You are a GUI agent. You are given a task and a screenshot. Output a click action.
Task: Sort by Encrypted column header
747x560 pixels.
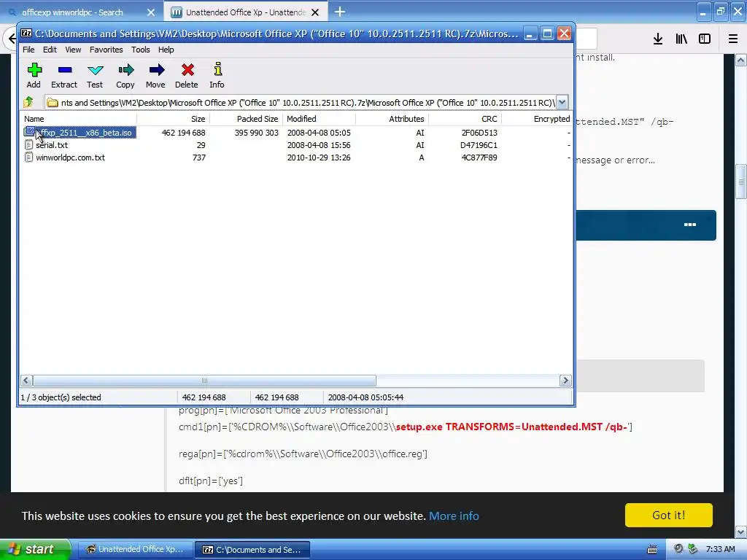[x=536, y=119]
